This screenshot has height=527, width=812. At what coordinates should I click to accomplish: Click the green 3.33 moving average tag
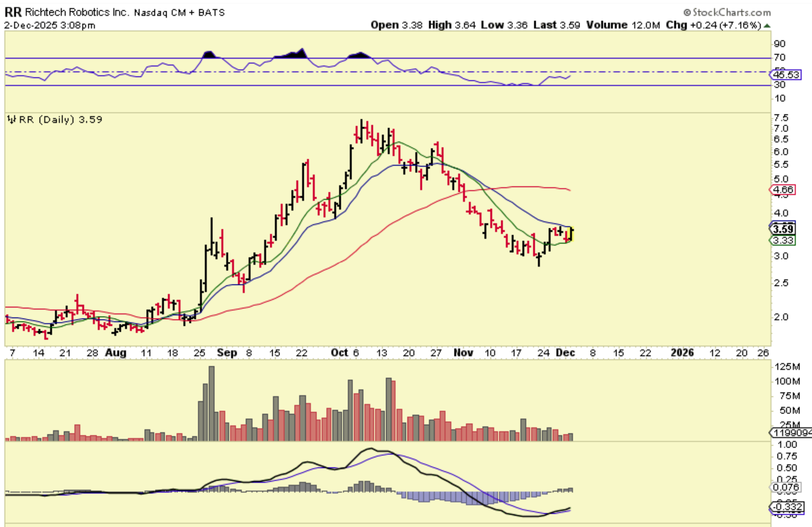[783, 240]
